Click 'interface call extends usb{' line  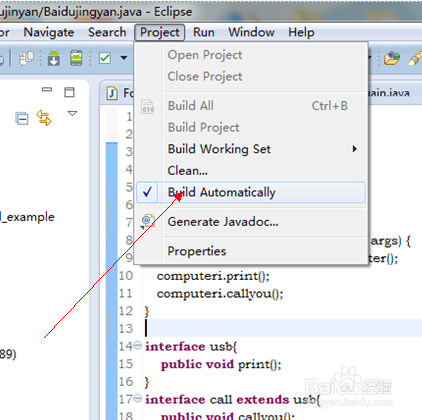(x=232, y=400)
